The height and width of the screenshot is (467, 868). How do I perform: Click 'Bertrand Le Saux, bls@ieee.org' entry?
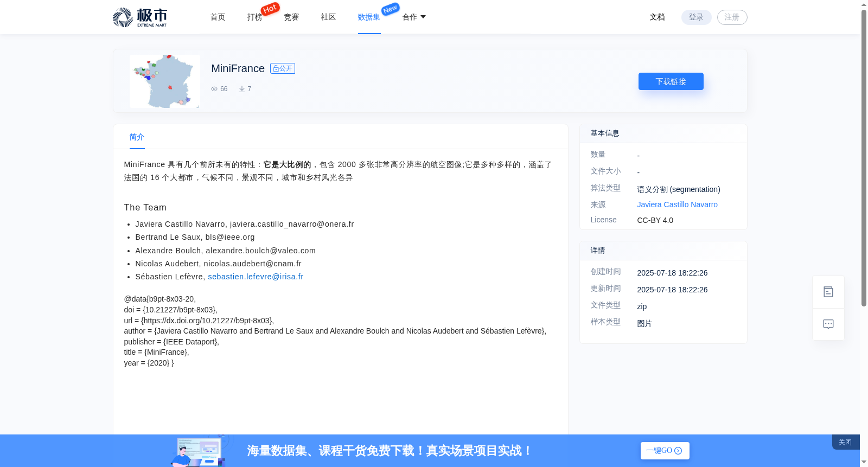pos(195,237)
